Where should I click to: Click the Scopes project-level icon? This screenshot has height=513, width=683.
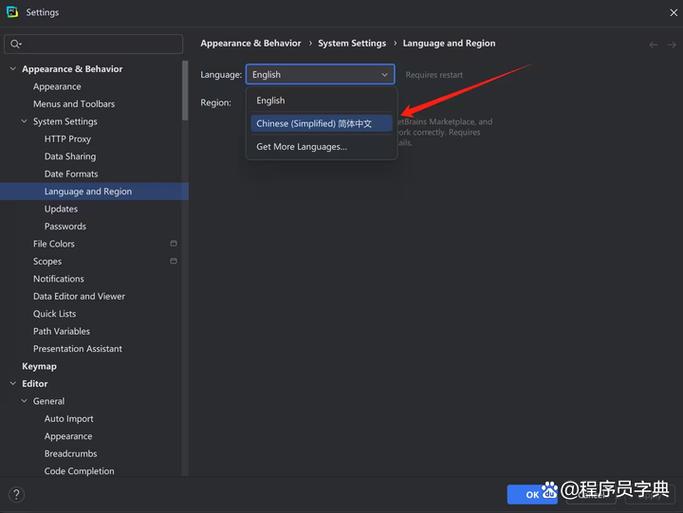coord(173,261)
